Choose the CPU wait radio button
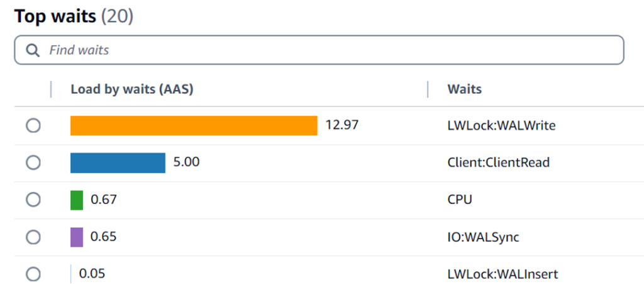Viewport: 644px width, 284px height. (x=33, y=200)
